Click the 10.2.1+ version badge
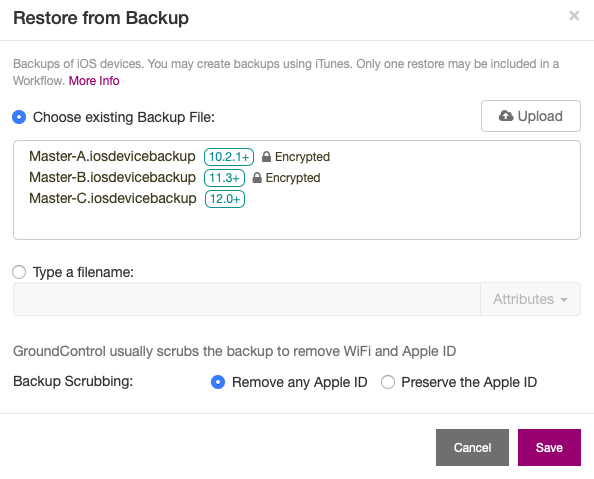Screen dimensions: 594x479 pyautogui.click(x=229, y=157)
